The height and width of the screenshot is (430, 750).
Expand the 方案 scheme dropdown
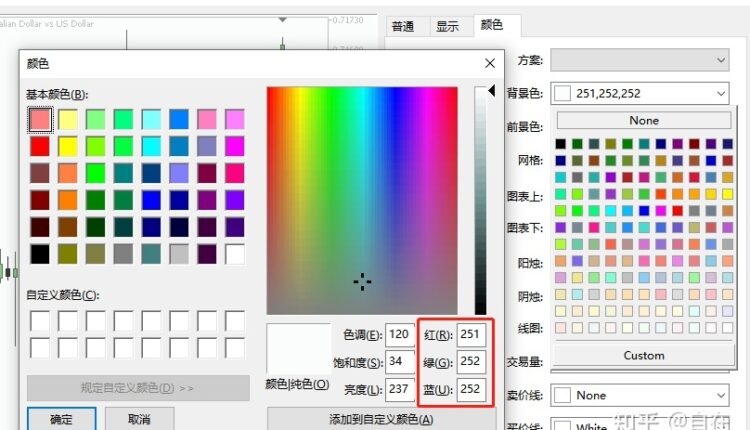[x=640, y=61]
